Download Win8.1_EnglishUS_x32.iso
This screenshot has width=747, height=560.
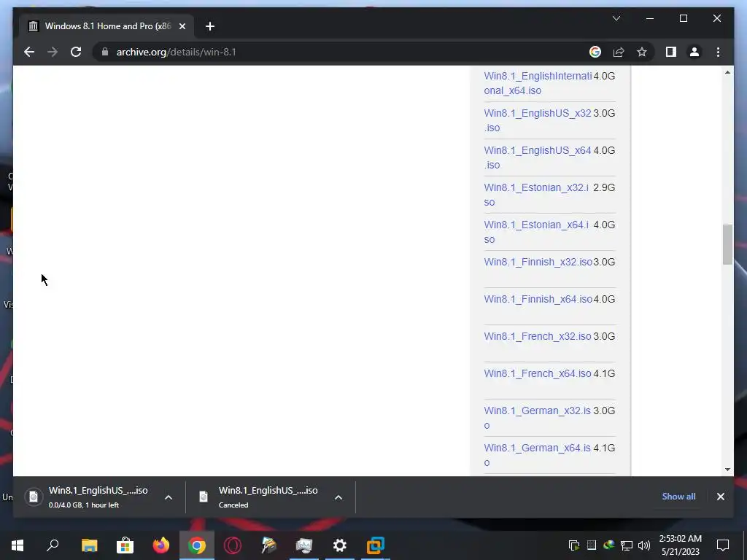click(x=538, y=120)
